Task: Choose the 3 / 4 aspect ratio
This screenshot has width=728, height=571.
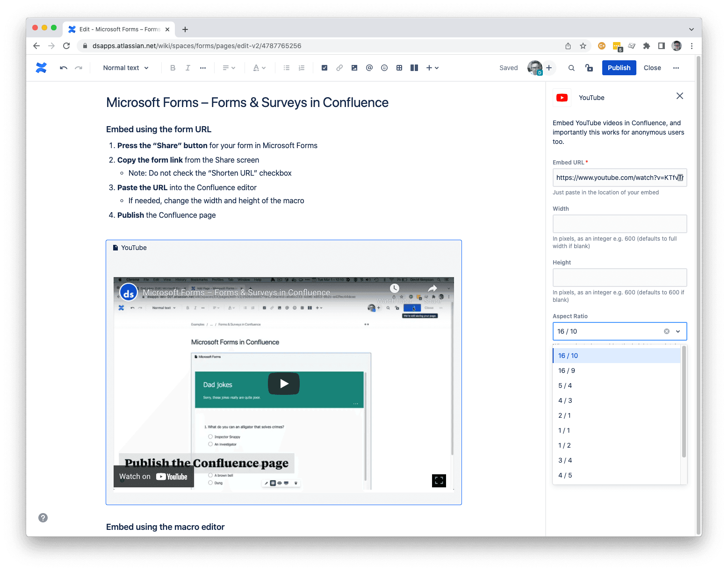Action: pos(617,460)
